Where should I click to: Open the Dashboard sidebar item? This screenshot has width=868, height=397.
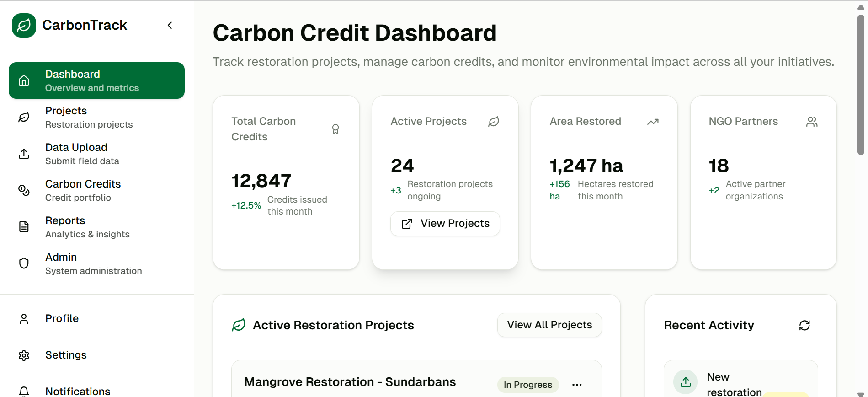click(96, 80)
